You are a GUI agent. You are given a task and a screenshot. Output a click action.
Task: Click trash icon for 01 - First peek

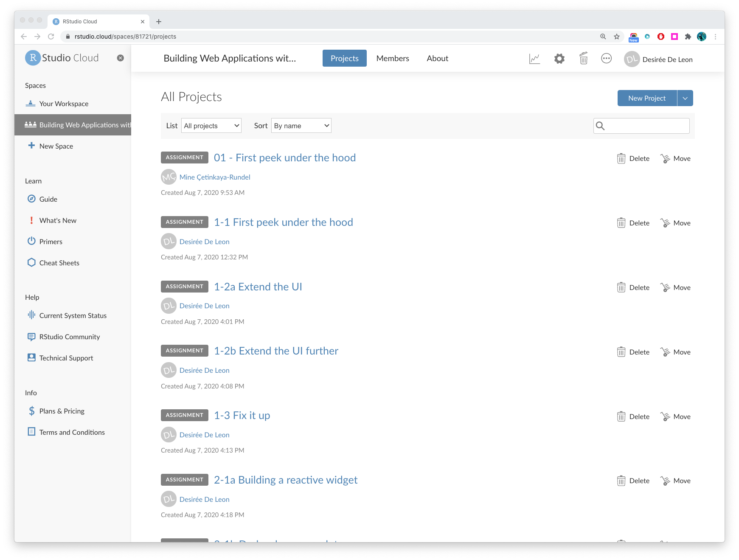click(x=621, y=159)
